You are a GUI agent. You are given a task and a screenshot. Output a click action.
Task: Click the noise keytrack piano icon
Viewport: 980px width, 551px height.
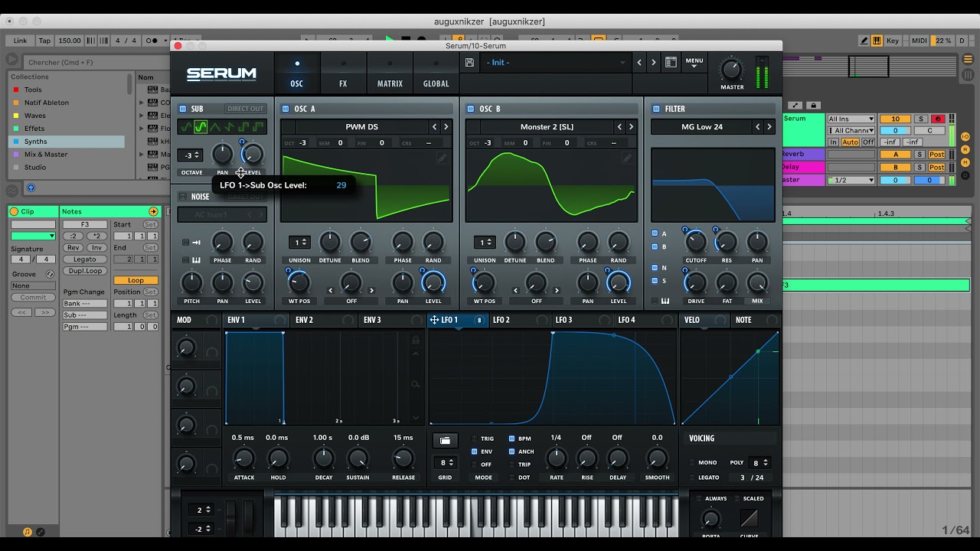point(196,260)
